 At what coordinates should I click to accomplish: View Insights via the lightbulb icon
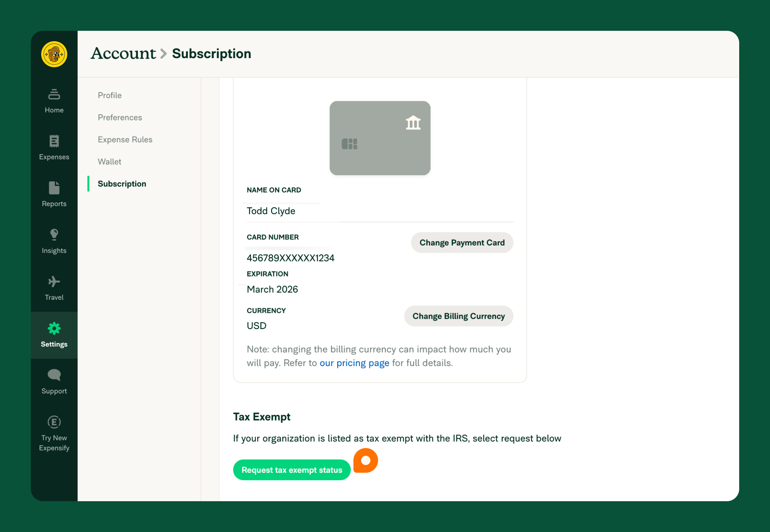tap(54, 241)
